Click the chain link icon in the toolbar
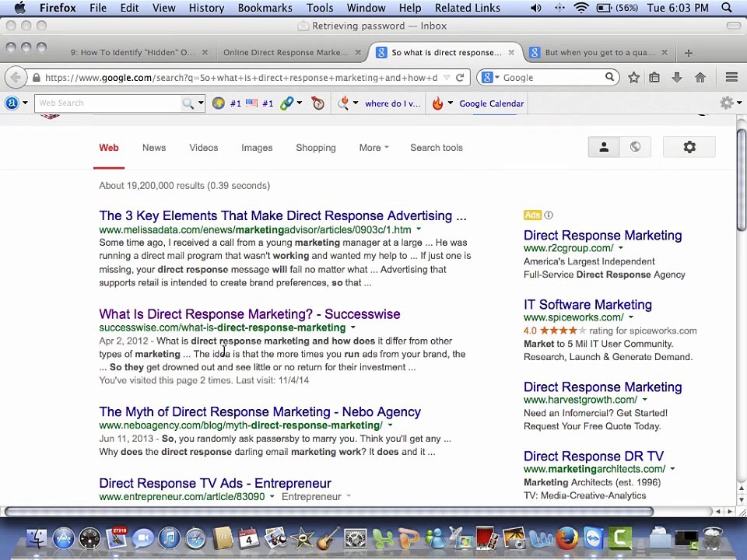This screenshot has width=747, height=560. tap(287, 103)
